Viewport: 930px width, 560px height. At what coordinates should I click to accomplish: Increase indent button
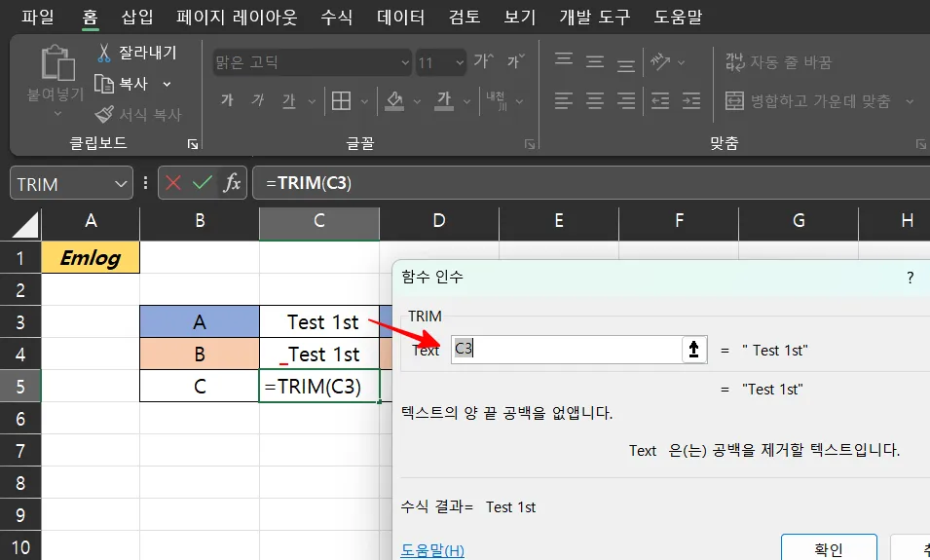(x=691, y=101)
